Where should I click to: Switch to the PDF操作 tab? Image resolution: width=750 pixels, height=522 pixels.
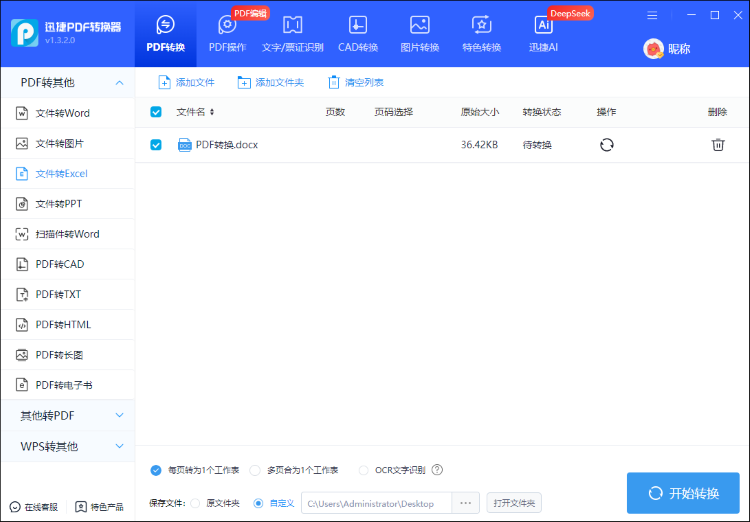point(227,33)
